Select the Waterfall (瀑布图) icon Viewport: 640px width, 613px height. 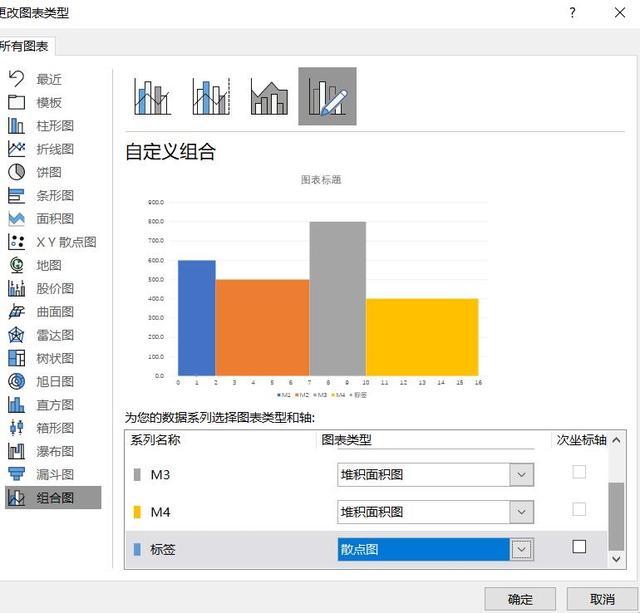(x=16, y=451)
